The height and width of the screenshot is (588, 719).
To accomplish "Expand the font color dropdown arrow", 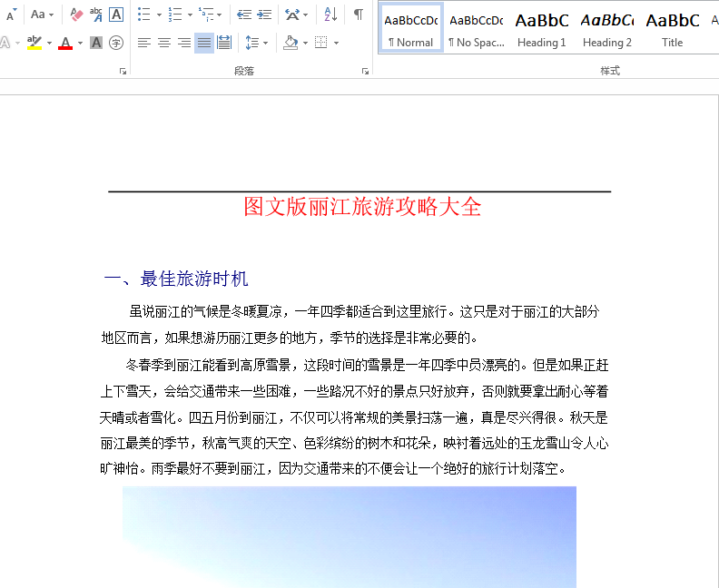I will [x=80, y=44].
